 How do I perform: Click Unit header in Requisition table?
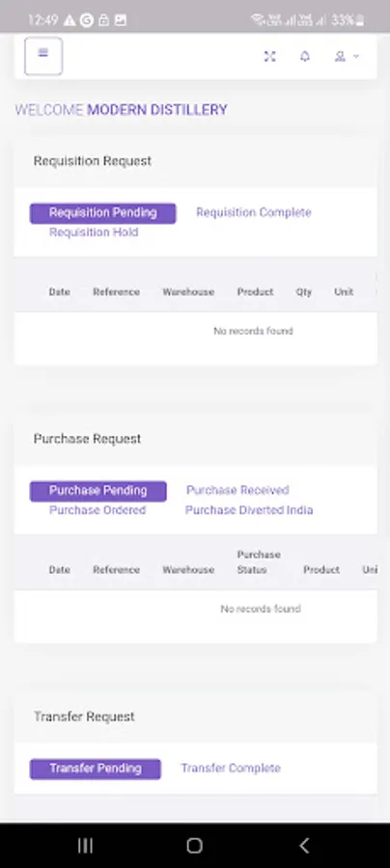pyautogui.click(x=344, y=291)
